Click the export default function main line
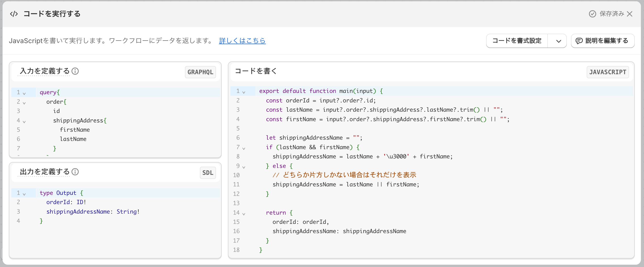The height and width of the screenshot is (267, 644). click(321, 91)
